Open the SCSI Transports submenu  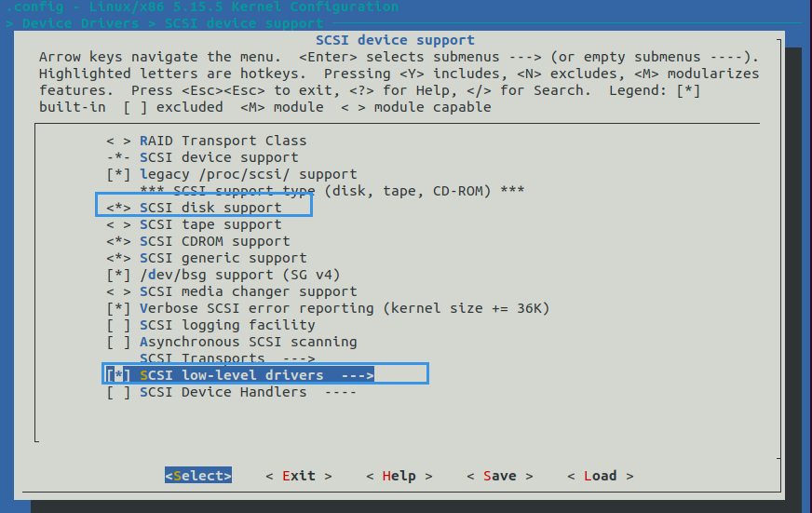tap(227, 358)
